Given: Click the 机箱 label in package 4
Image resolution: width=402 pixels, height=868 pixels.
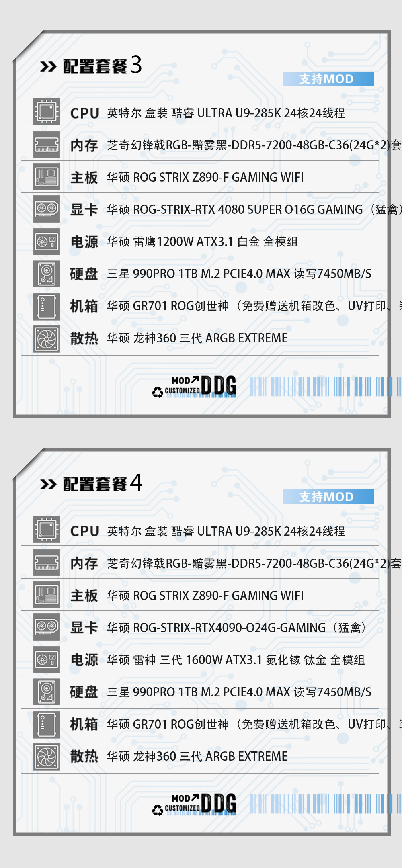Looking at the screenshot, I should pos(84,724).
